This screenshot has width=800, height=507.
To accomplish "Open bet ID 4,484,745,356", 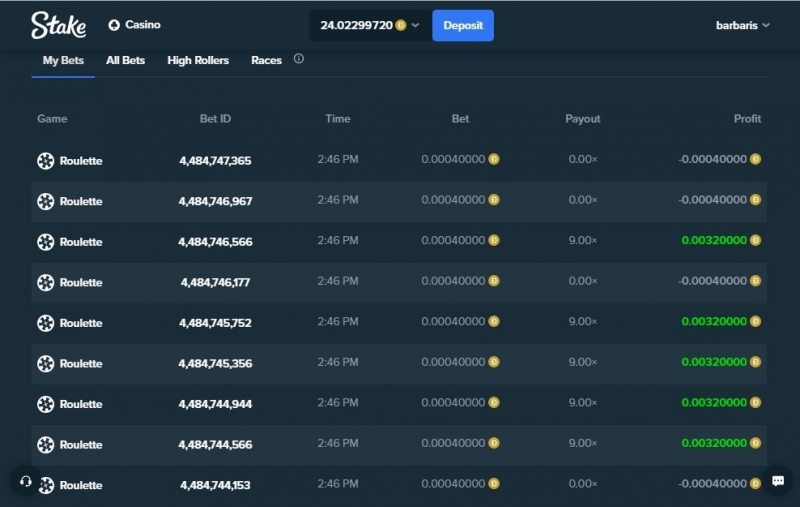I will (215, 363).
